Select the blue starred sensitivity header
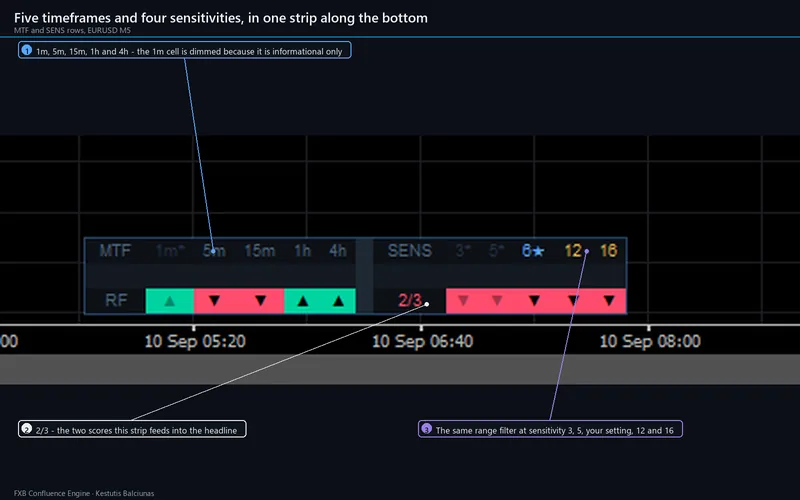Viewport: 800px width, 500px height. (533, 251)
